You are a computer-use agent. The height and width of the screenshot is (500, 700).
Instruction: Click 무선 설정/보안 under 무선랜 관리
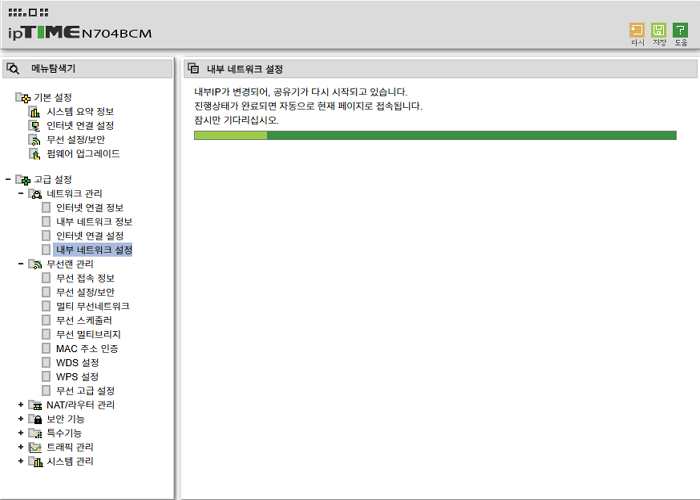(85, 292)
